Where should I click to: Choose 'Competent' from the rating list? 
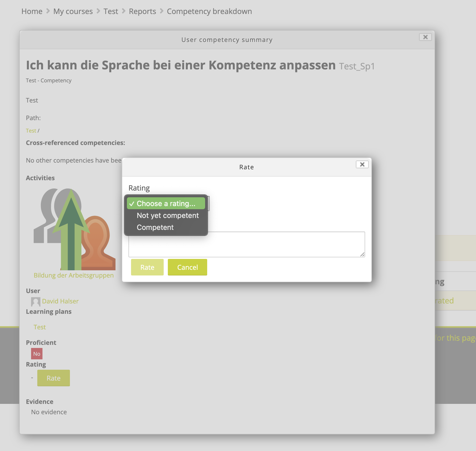pyautogui.click(x=155, y=227)
